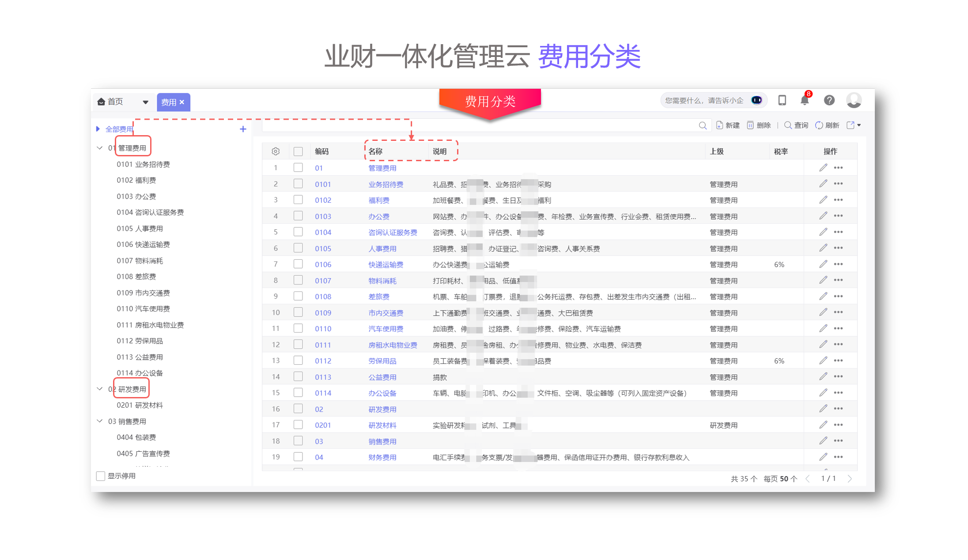The height and width of the screenshot is (560, 968).
Task: Click edit pencil for row 0101
Action: pyautogui.click(x=823, y=184)
